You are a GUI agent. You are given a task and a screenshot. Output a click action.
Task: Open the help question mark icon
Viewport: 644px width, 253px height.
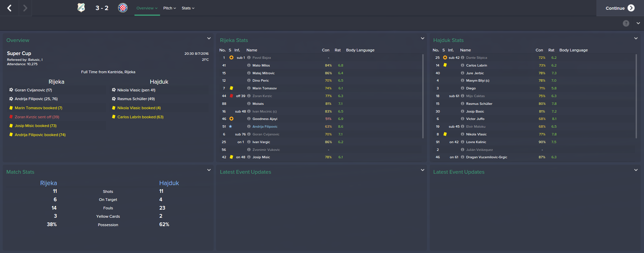coord(626,23)
